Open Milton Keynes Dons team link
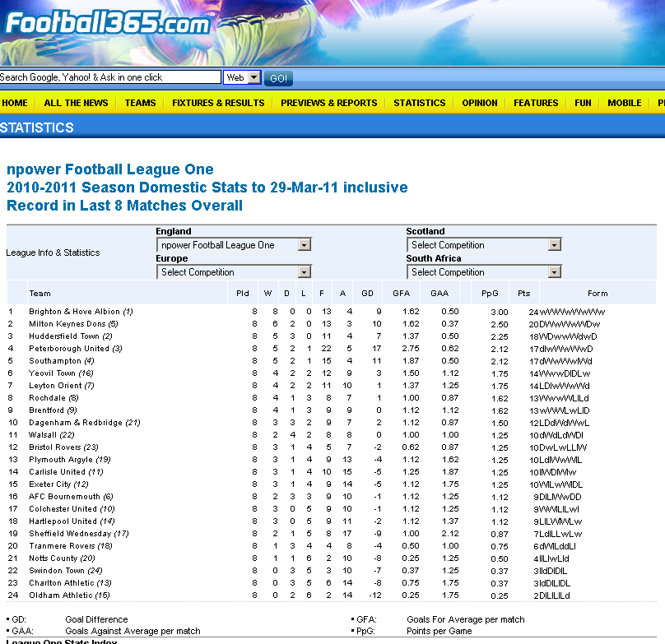The height and width of the screenshot is (644, 665). coord(67,324)
